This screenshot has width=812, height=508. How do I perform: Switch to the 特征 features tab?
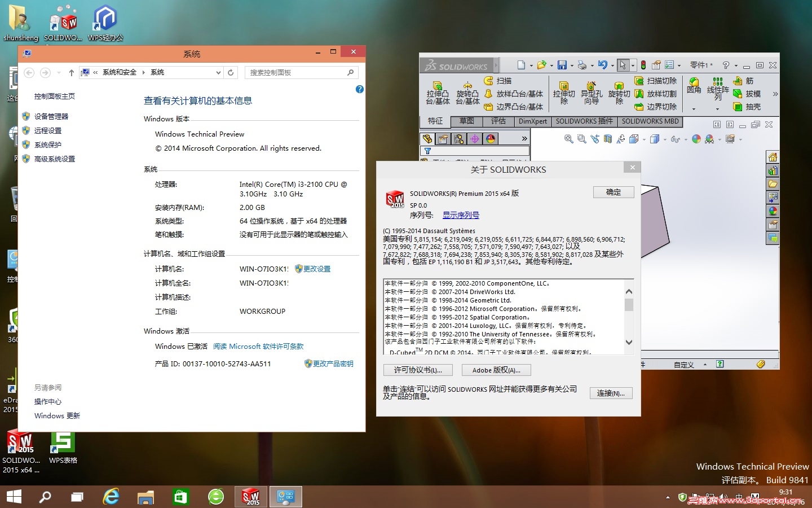click(x=435, y=121)
